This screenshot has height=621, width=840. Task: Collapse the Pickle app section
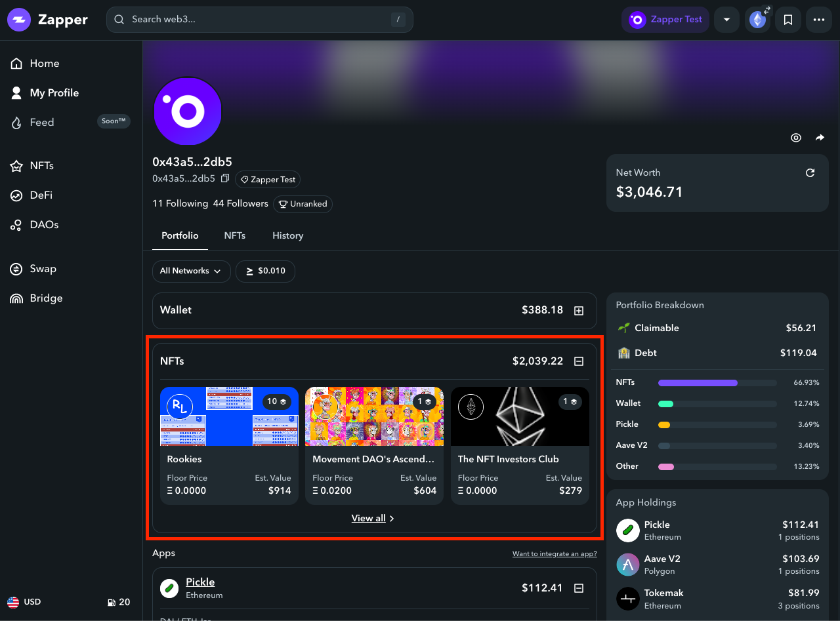[579, 588]
